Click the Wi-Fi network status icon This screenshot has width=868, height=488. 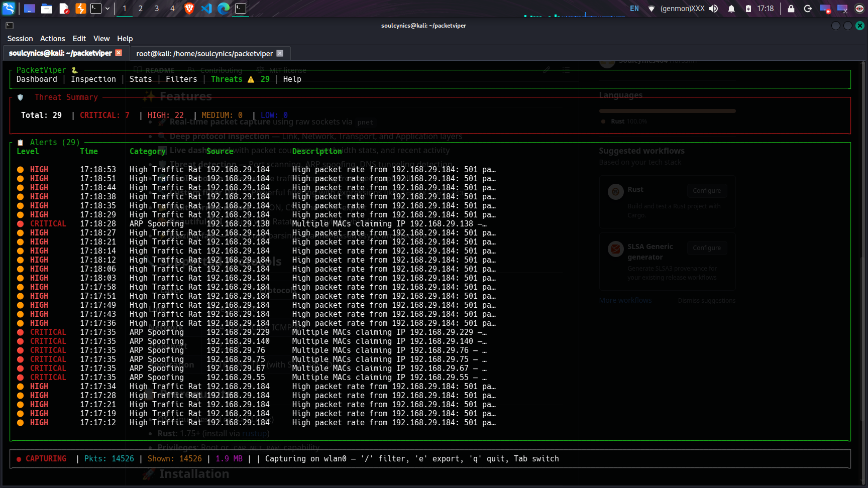coord(652,9)
